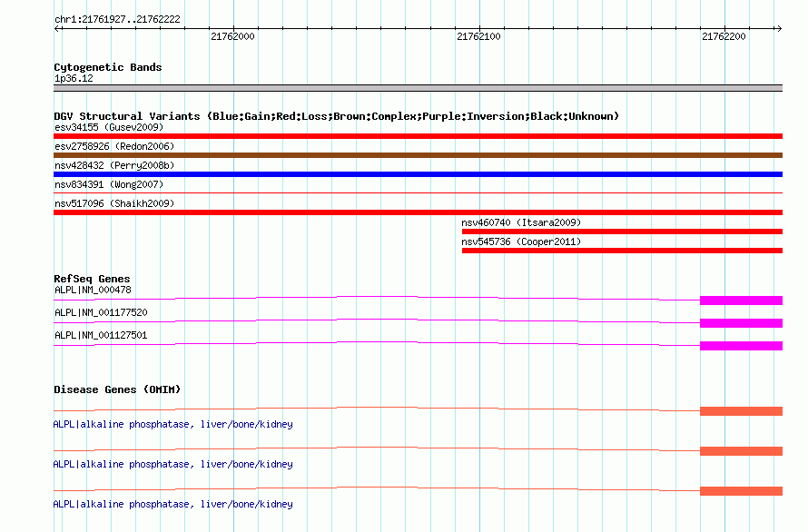Select the Disease Genes (OMIM) track title
808x532 pixels.
point(117,389)
